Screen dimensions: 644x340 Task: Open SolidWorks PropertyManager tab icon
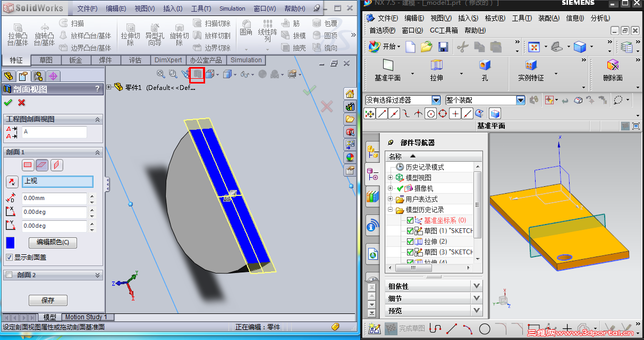click(x=22, y=76)
